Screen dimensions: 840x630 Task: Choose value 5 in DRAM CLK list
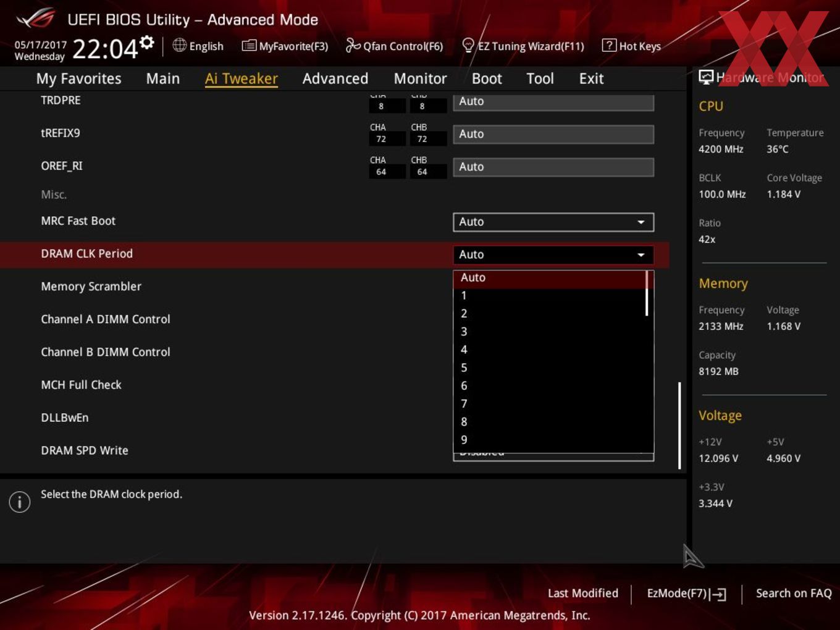coord(549,368)
